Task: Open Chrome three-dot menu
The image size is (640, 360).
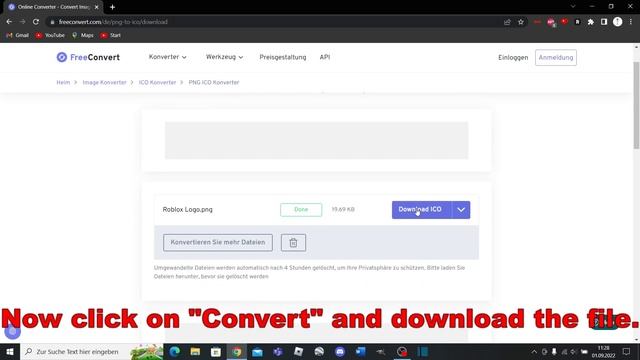Action: pyautogui.click(x=631, y=22)
